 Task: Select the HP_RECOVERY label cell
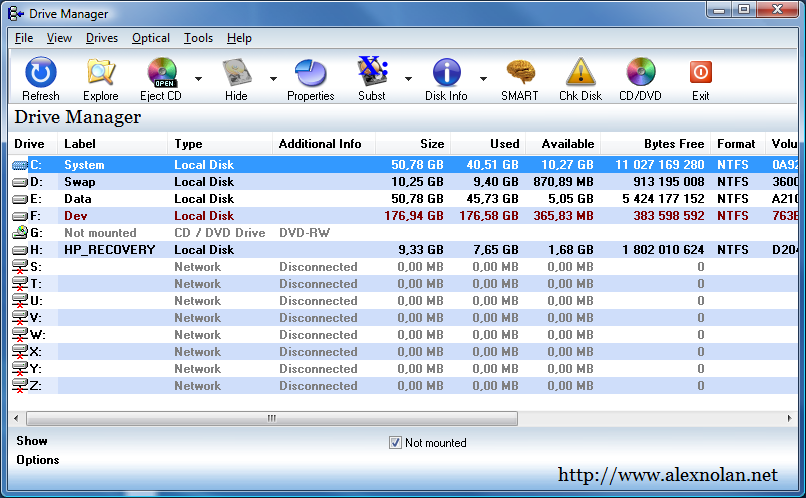coord(109,250)
